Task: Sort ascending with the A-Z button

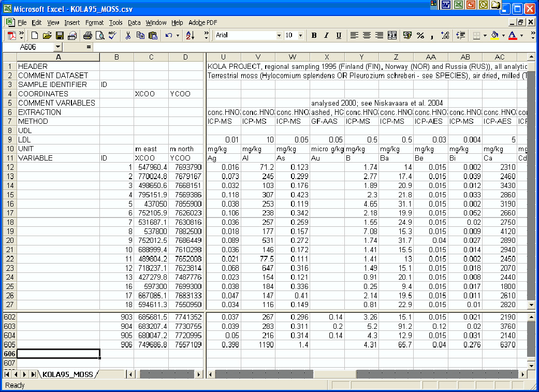Action: point(190,36)
